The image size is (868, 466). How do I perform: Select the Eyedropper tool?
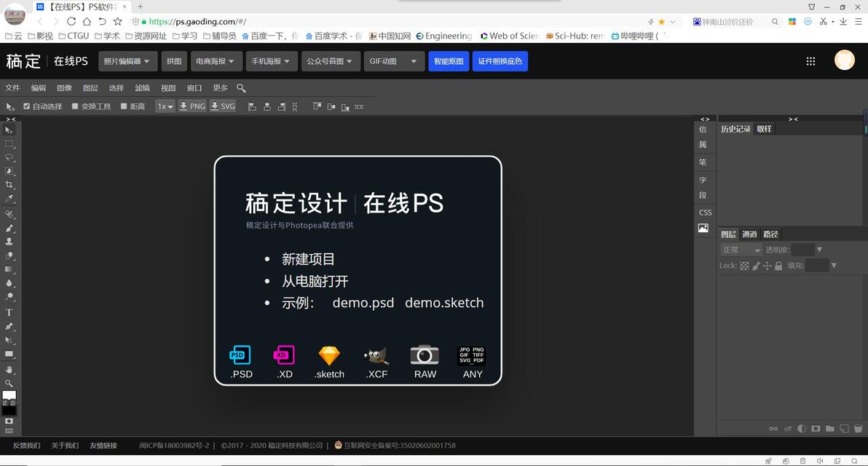pyautogui.click(x=9, y=199)
